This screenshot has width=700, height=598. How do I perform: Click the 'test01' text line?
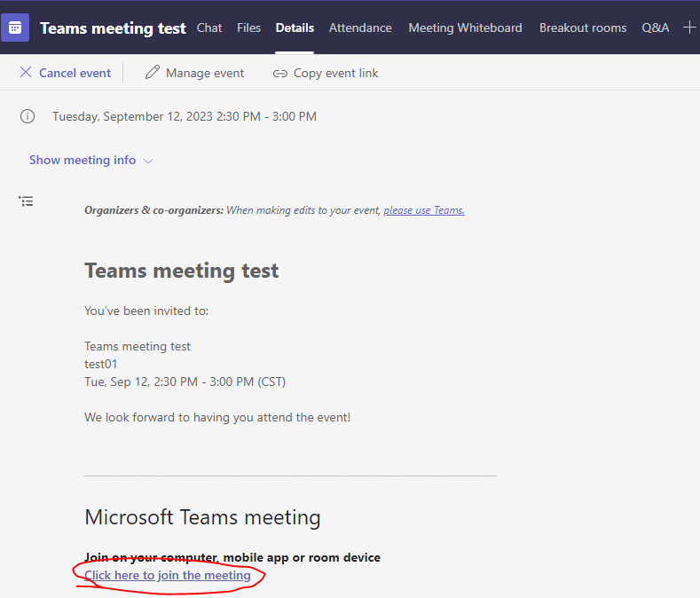pos(101,364)
